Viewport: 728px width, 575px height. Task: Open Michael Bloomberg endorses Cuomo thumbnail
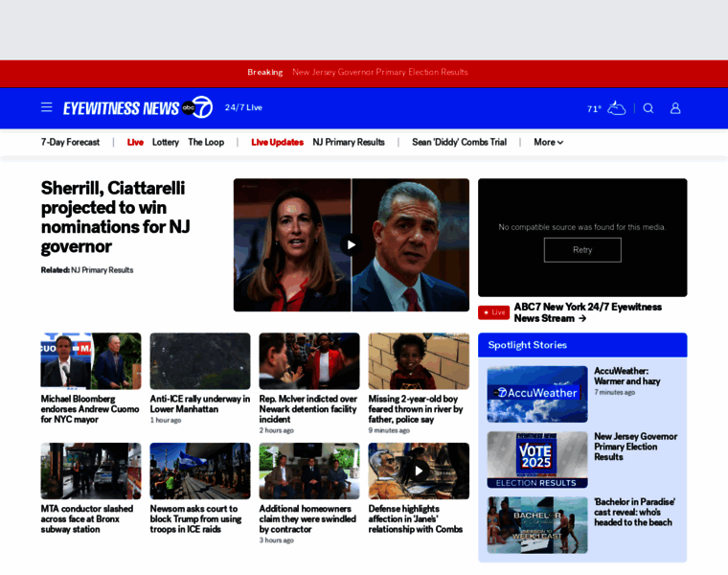click(91, 361)
